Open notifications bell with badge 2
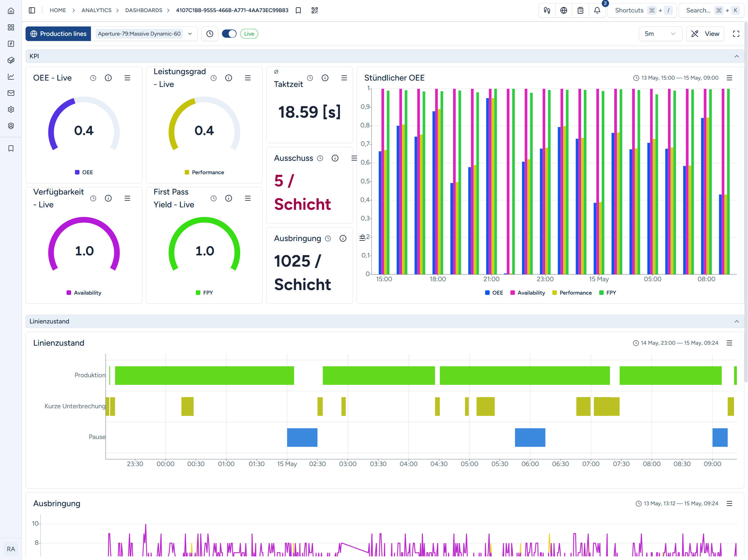 coord(597,10)
